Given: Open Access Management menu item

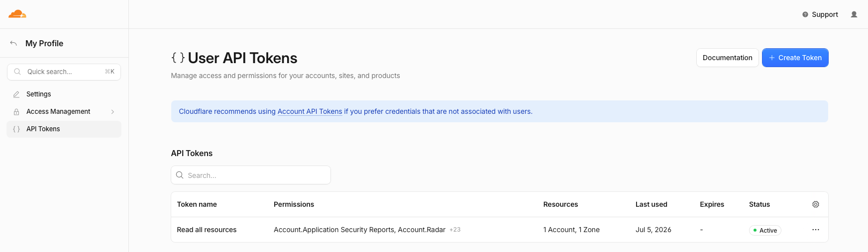Looking at the screenshot, I should [x=64, y=111].
